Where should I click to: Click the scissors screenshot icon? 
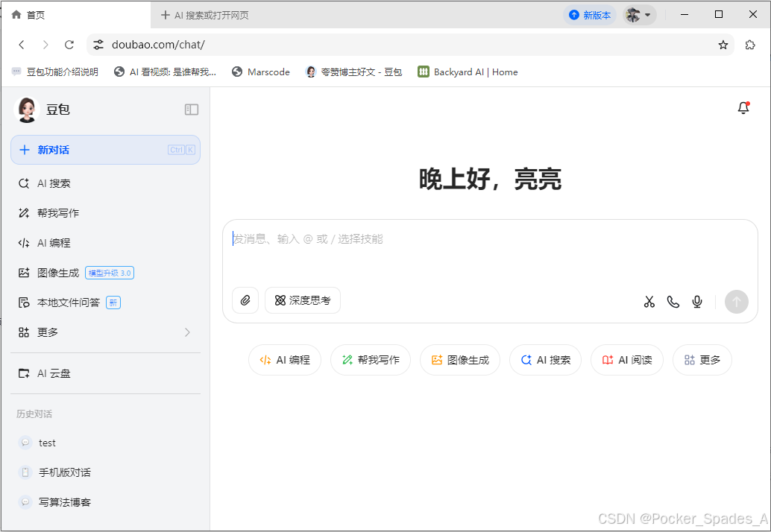pos(649,302)
